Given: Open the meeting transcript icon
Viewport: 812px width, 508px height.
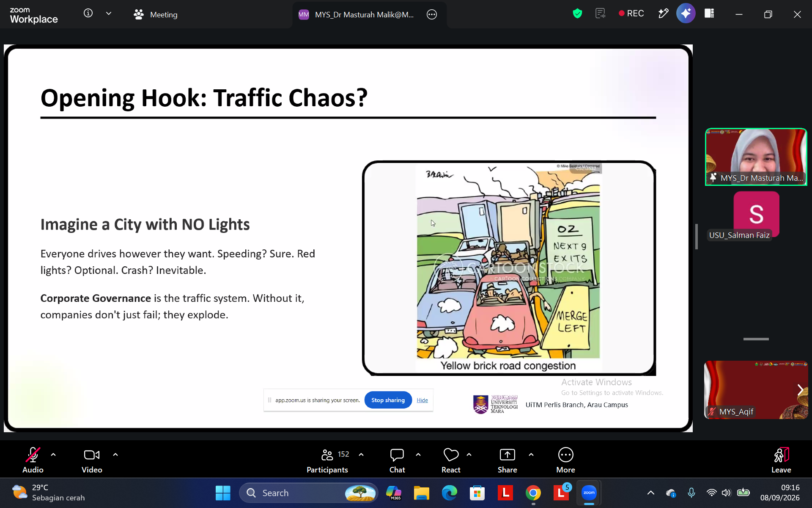Looking at the screenshot, I should point(600,14).
